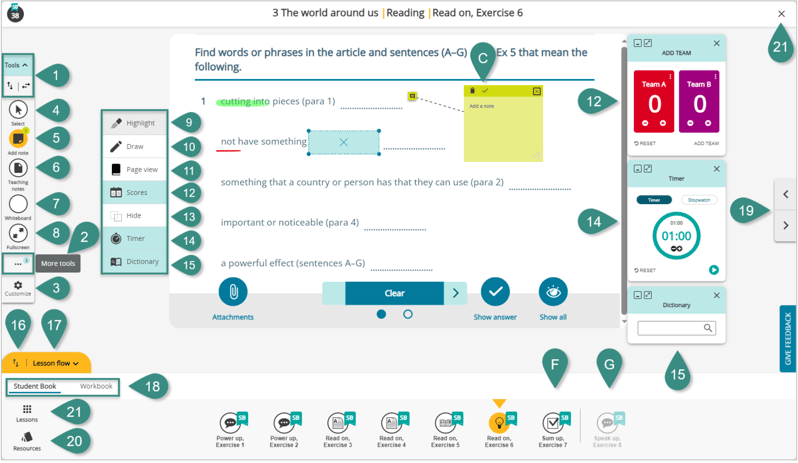Image resolution: width=798 pixels, height=463 pixels.
Task: Open More tools ellipsis menu
Action: tap(18, 264)
